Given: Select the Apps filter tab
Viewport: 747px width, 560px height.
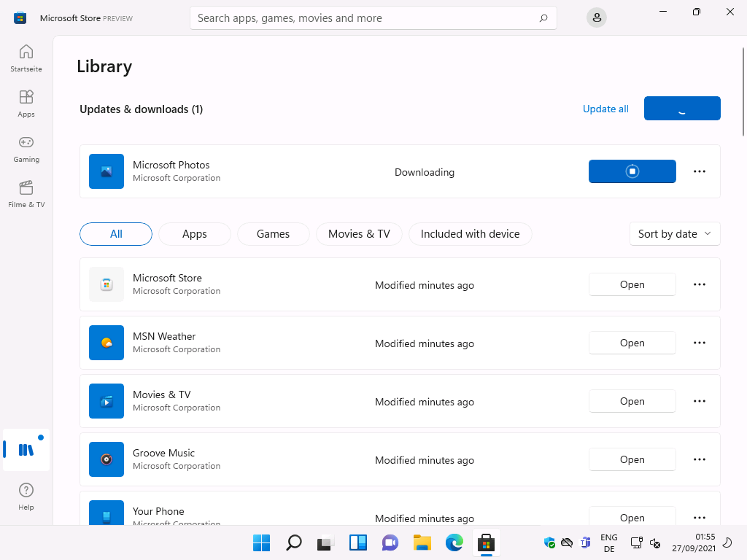Looking at the screenshot, I should (x=194, y=234).
